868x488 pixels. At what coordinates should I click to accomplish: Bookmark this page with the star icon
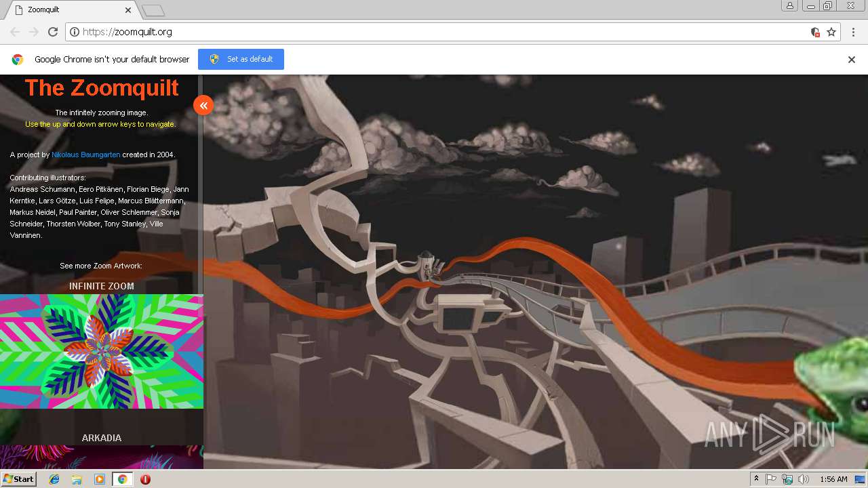coord(831,32)
